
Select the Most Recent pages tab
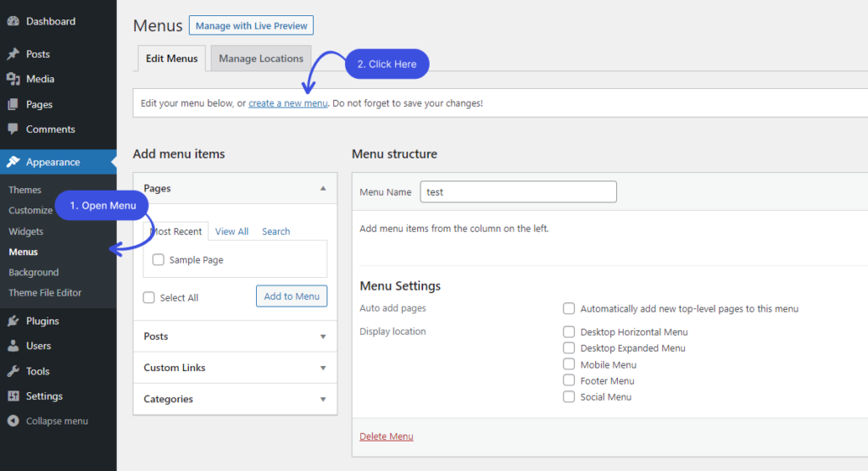[175, 231]
